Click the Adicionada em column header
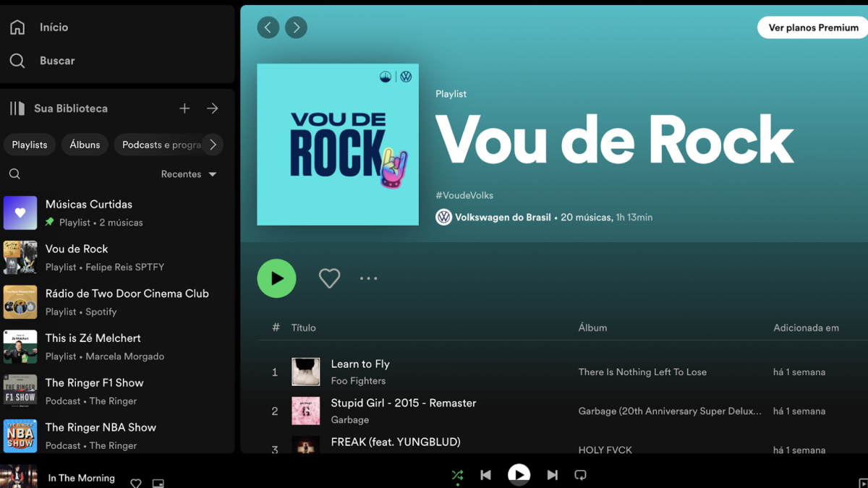The height and width of the screenshot is (488, 868). point(806,328)
